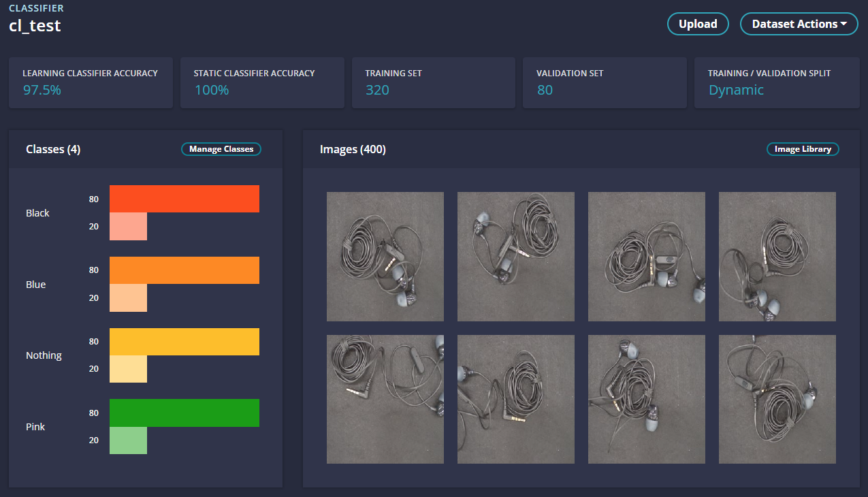Select the Pink class label
Viewport: 868px width, 497px height.
coord(35,427)
